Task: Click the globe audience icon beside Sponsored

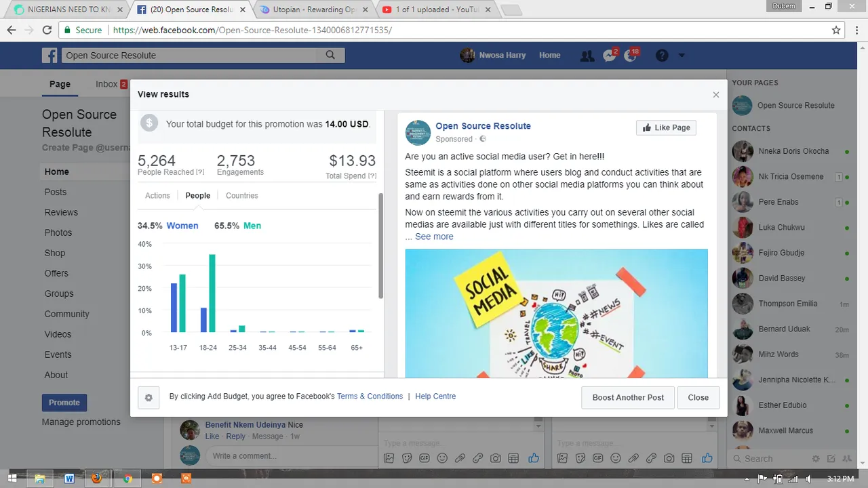Action: [483, 139]
